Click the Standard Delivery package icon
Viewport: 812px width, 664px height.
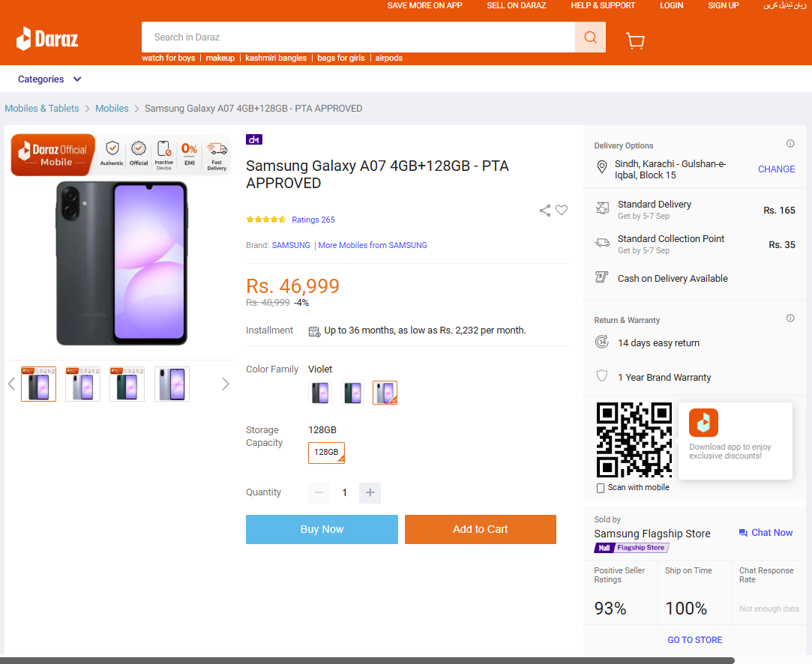[602, 208]
